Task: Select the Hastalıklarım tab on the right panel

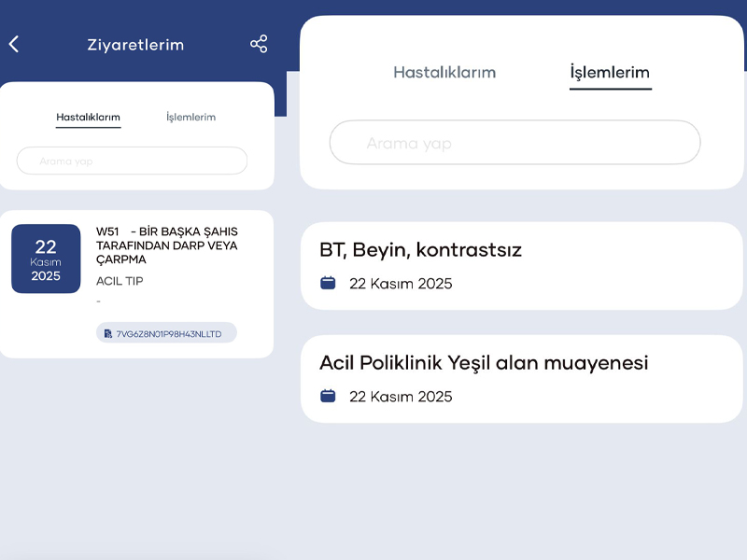Action: click(x=444, y=72)
